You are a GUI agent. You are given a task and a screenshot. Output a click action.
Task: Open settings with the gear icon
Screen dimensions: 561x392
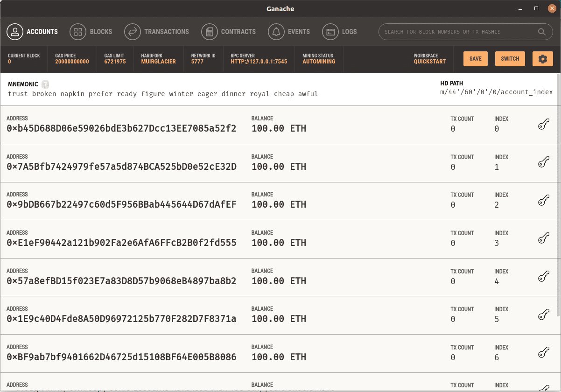pos(542,59)
